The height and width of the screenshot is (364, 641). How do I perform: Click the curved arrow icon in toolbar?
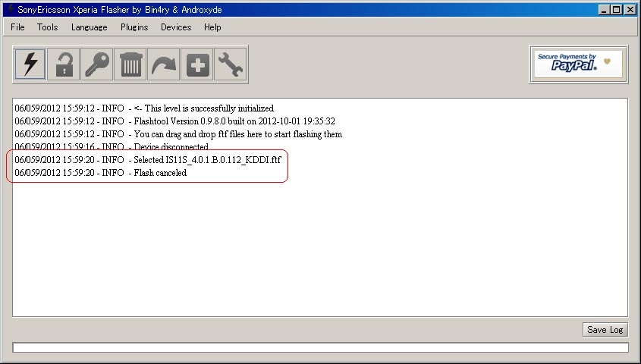pos(164,64)
